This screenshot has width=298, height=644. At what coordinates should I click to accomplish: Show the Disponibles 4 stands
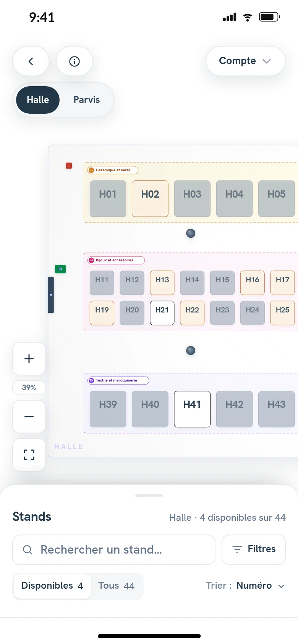[52, 586]
